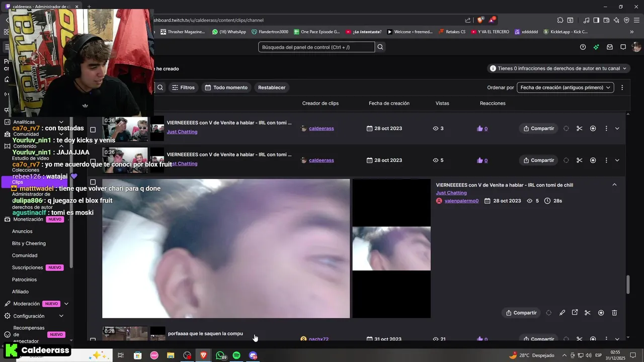Open Anuncios in the sidebar
644x362 pixels.
(22, 231)
